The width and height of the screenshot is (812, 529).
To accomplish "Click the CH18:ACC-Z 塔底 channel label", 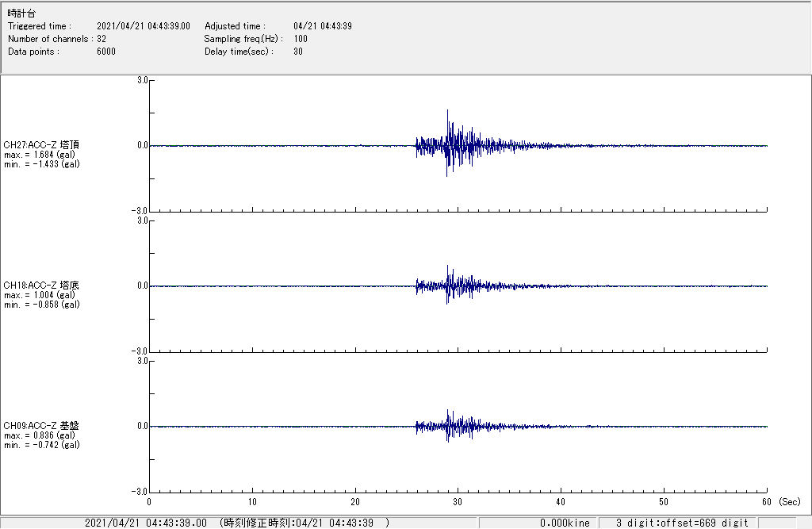I will tap(41, 285).
